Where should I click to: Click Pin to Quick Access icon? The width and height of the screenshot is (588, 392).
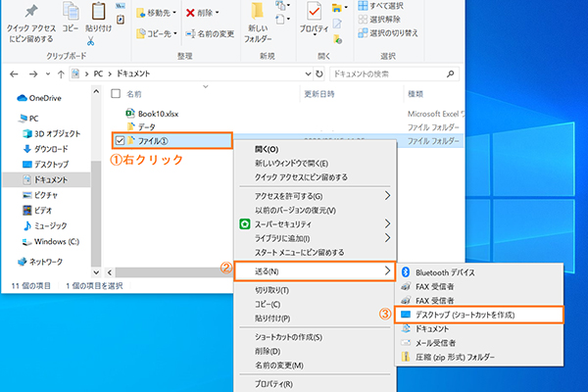pos(31,11)
